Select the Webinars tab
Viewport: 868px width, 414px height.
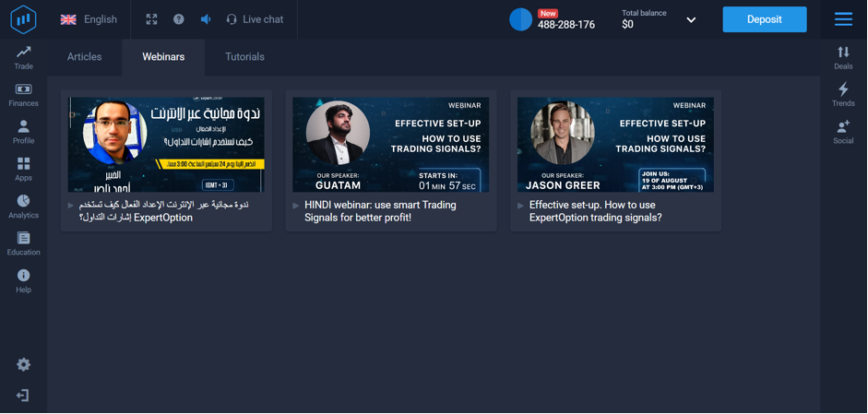tap(163, 57)
